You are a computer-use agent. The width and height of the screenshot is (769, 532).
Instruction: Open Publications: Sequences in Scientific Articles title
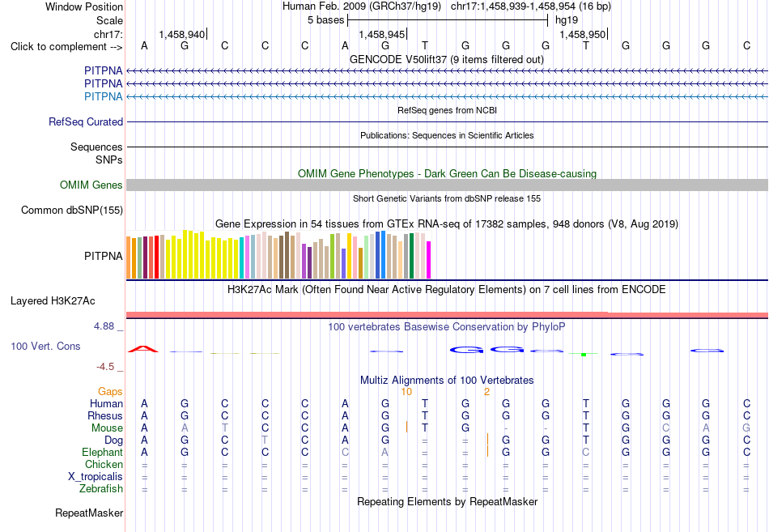pyautogui.click(x=447, y=135)
